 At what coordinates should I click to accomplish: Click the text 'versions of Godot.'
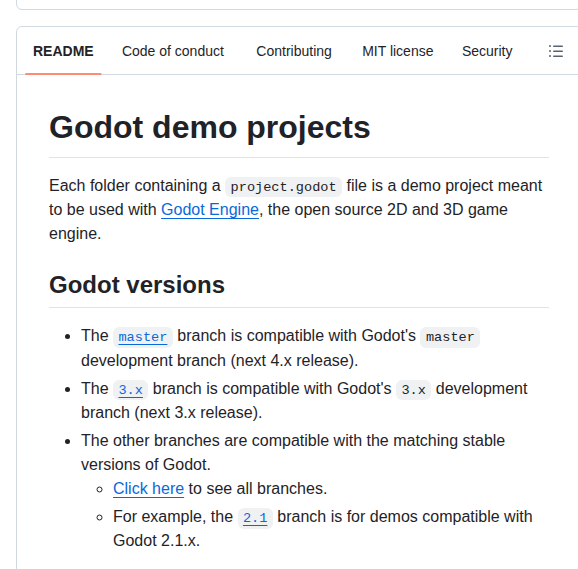146,465
